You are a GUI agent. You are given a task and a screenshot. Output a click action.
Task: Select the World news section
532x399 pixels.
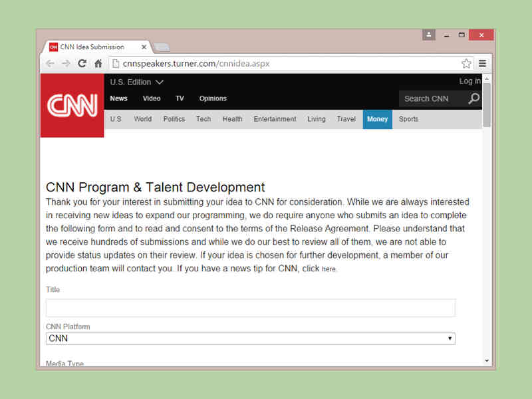(x=142, y=119)
